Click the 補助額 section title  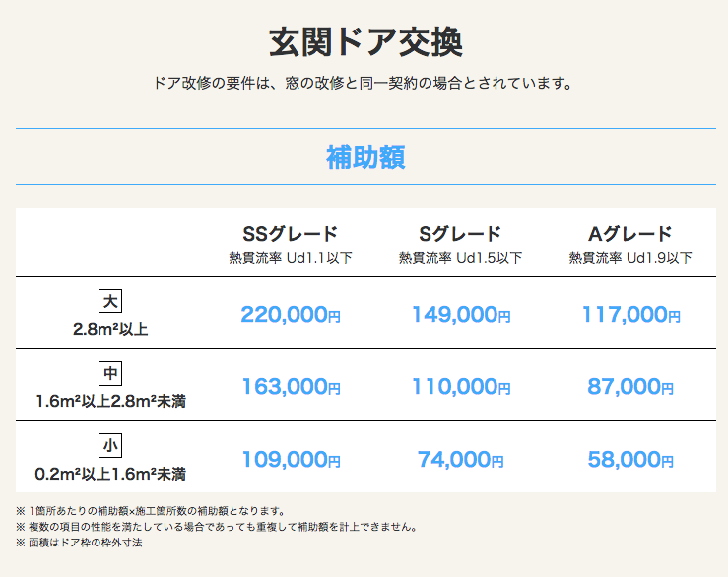365,158
